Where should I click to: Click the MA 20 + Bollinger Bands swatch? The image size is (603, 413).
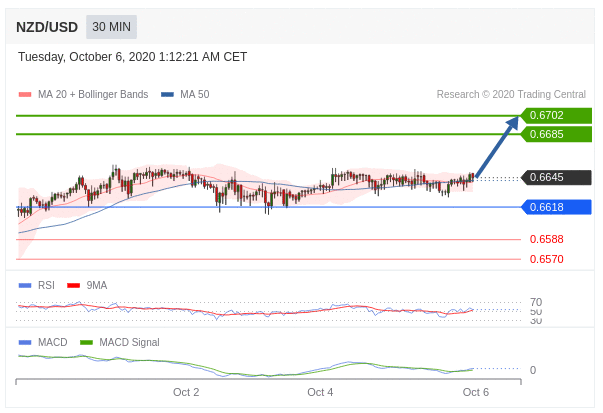[25, 95]
